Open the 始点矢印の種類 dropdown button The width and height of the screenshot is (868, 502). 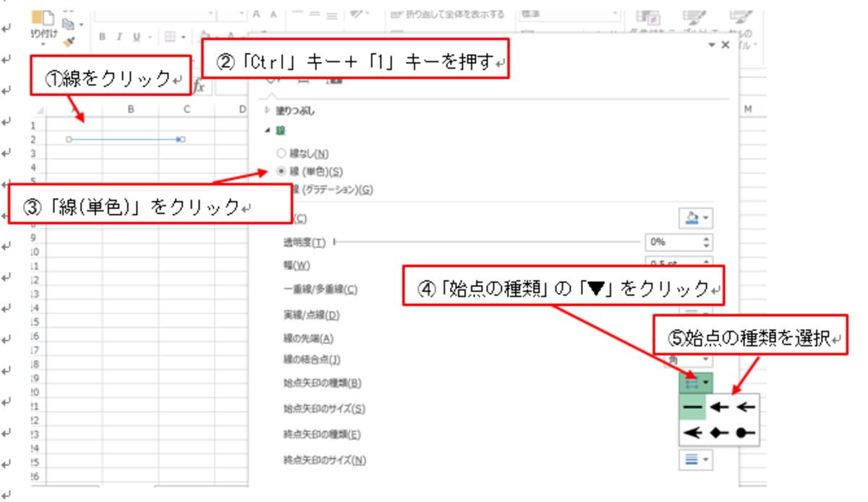pos(697,381)
